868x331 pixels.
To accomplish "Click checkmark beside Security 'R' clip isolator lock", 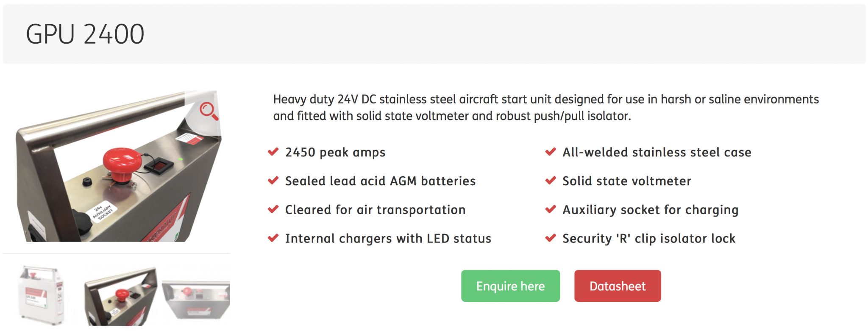I will tap(551, 238).
